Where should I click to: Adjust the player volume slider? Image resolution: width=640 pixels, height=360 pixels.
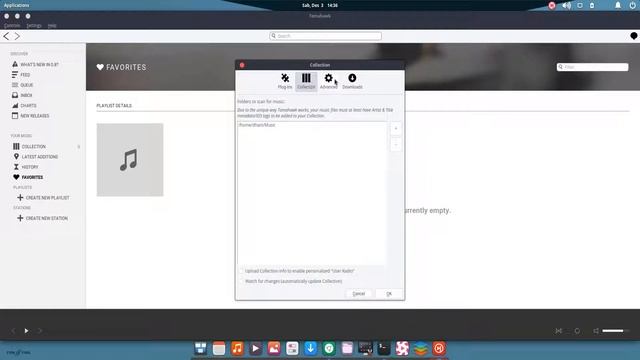tap(616, 331)
